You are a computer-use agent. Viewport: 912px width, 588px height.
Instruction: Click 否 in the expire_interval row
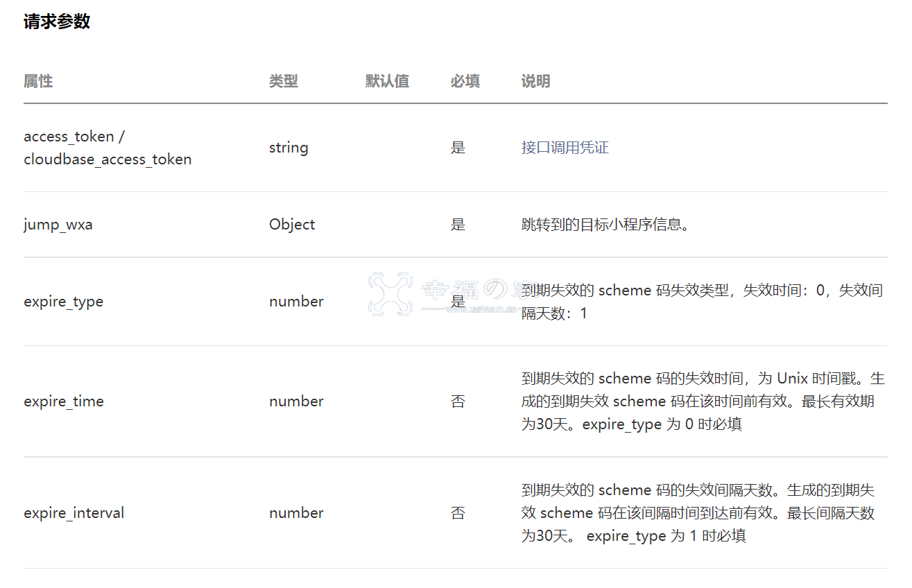[x=458, y=513]
